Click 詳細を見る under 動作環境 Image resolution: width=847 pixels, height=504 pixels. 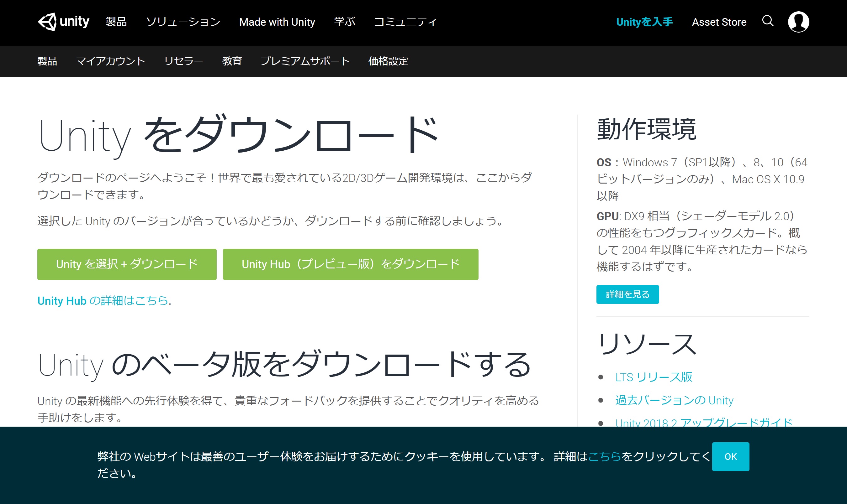(x=627, y=294)
